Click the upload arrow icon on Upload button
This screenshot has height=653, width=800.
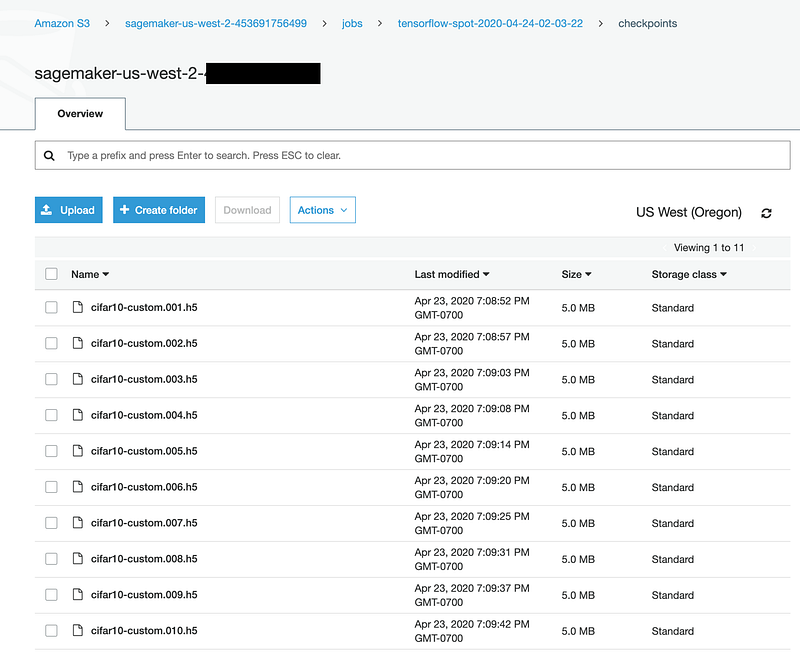47,210
